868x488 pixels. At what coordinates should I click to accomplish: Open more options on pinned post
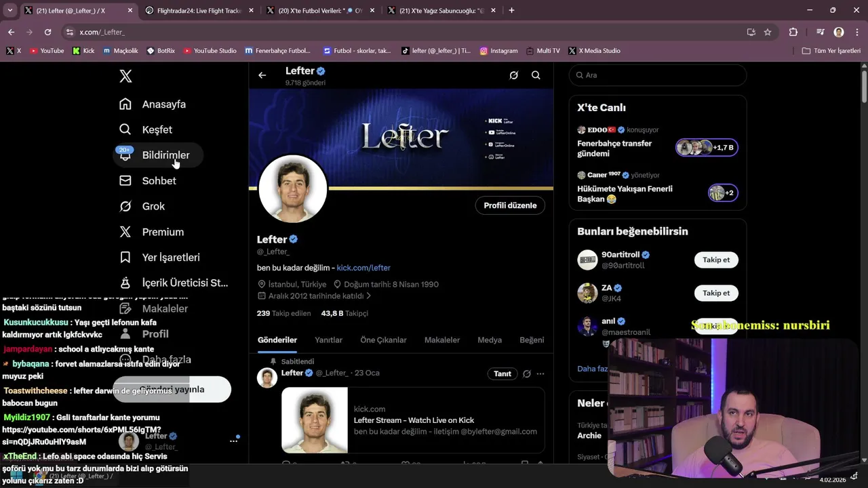(540, 373)
